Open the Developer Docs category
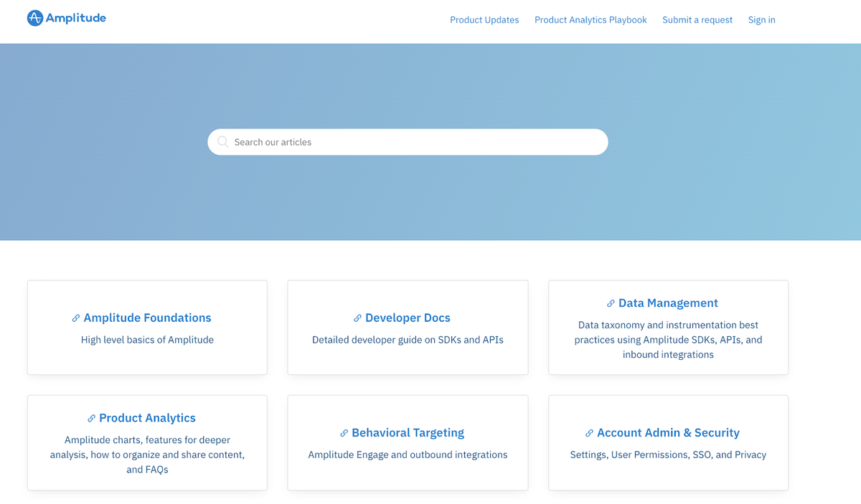Image resolution: width=861 pixels, height=504 pixels. tap(408, 328)
